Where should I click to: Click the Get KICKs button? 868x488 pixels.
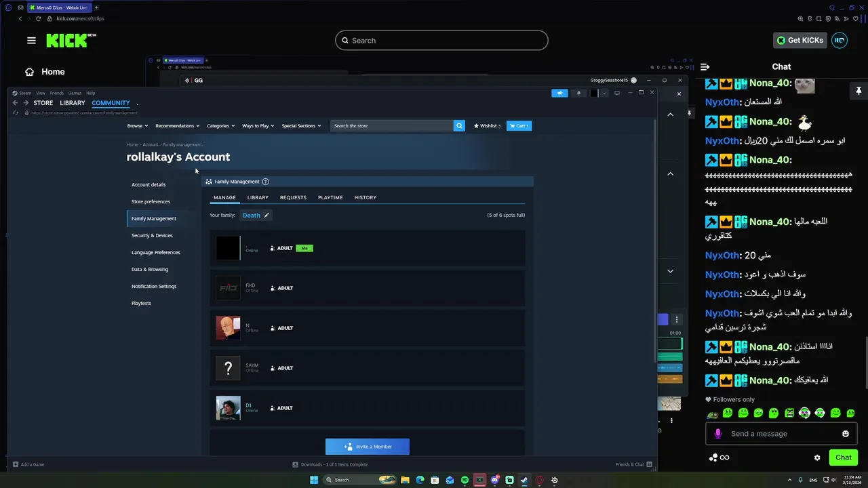pyautogui.click(x=800, y=40)
